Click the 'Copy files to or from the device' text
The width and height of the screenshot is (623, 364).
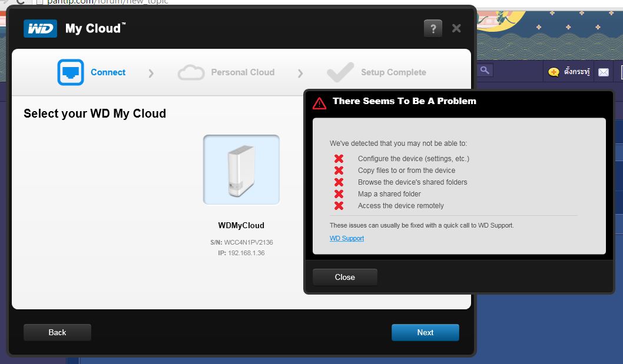406,171
